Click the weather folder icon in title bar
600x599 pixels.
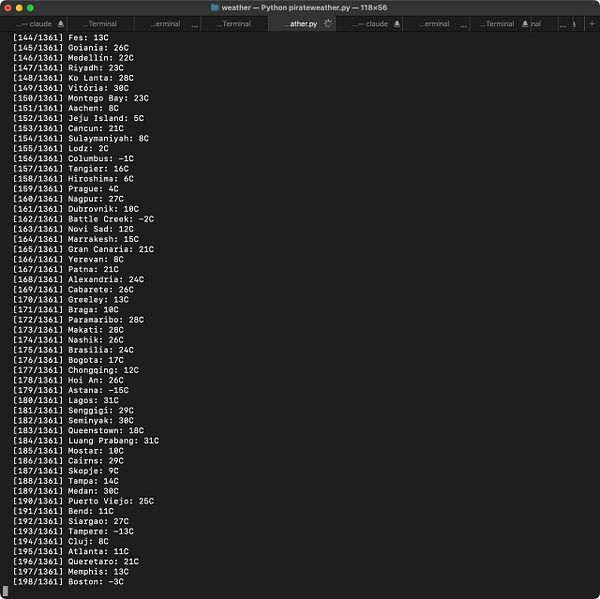(215, 8)
